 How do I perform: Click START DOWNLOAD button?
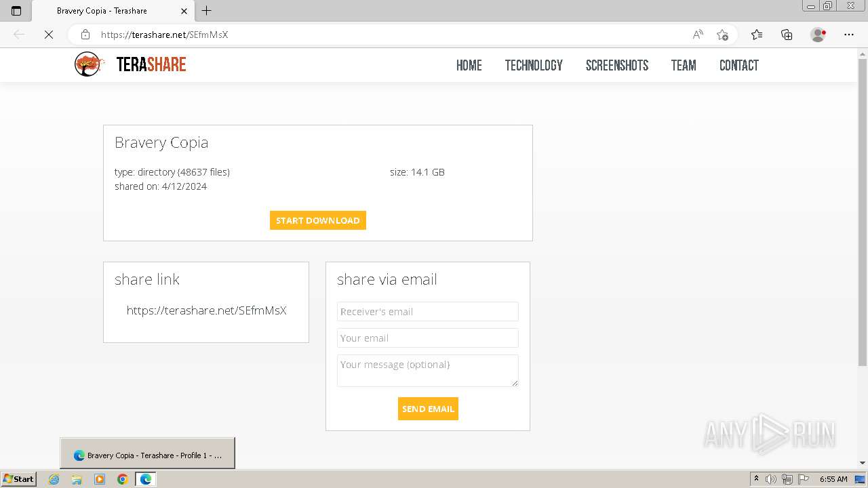tap(318, 220)
